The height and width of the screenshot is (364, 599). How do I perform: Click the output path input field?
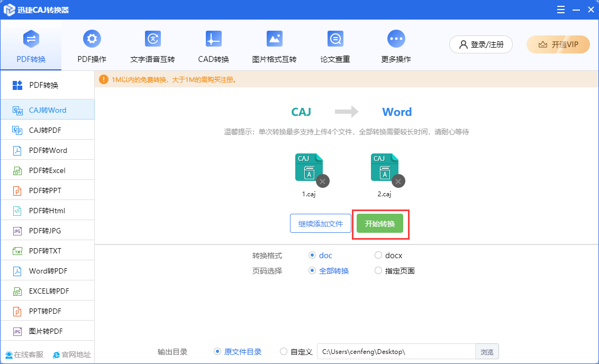pos(396,352)
